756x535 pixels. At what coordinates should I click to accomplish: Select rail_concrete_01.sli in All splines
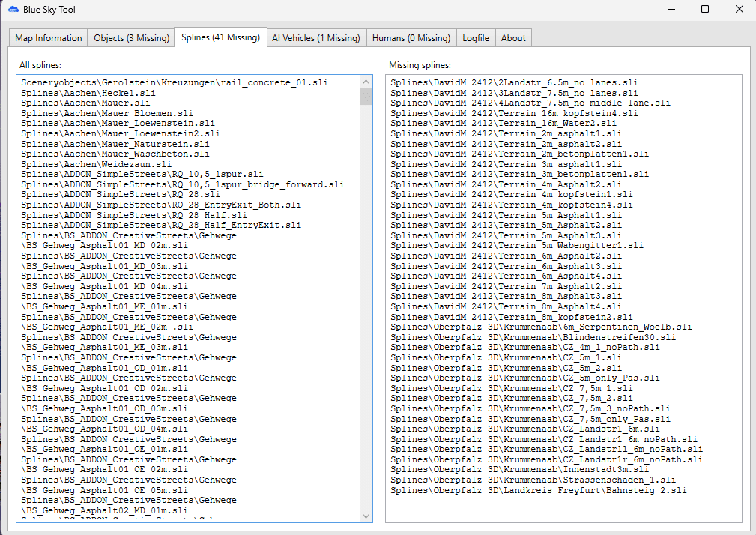click(175, 82)
